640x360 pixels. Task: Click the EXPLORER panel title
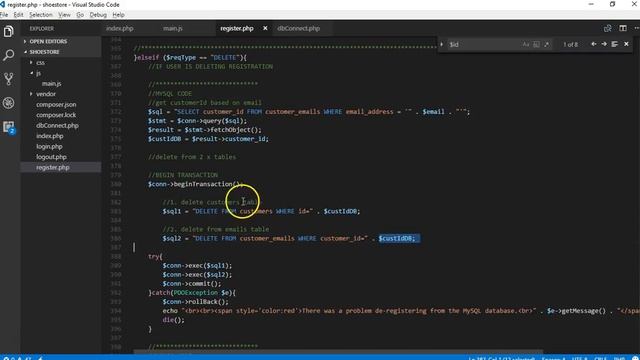42,29
